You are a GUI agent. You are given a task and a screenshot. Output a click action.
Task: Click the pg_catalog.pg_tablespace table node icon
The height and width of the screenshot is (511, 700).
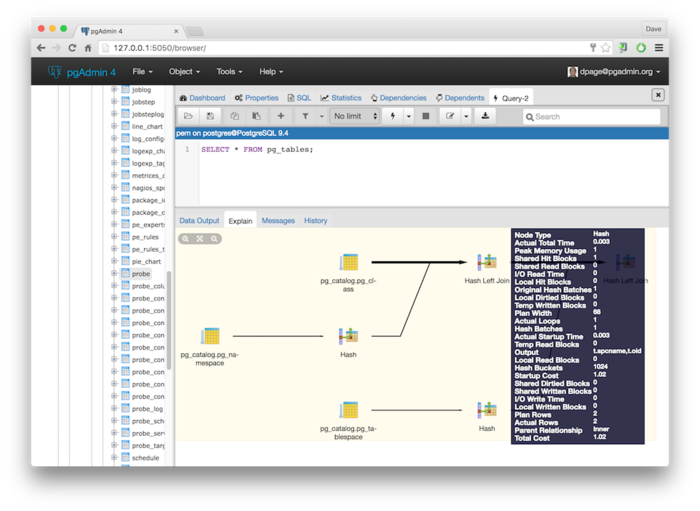(348, 410)
